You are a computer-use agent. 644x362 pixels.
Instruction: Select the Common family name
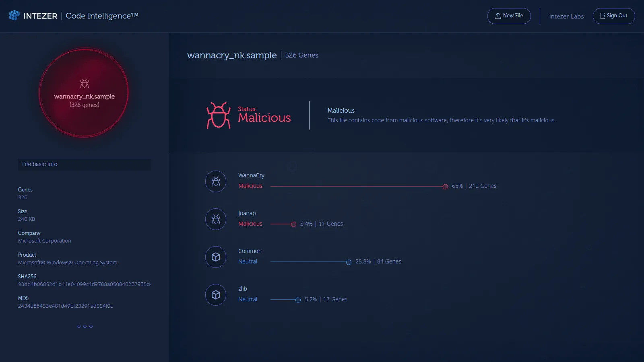pos(250,251)
